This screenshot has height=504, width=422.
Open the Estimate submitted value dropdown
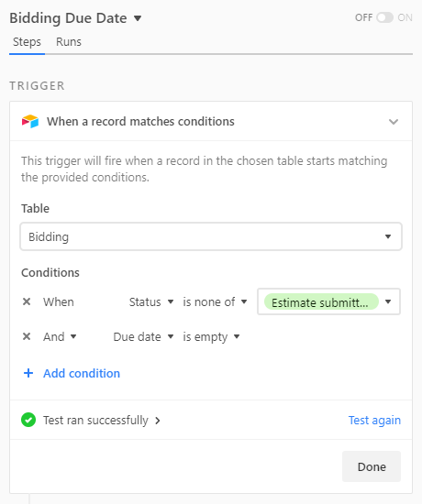(x=328, y=301)
